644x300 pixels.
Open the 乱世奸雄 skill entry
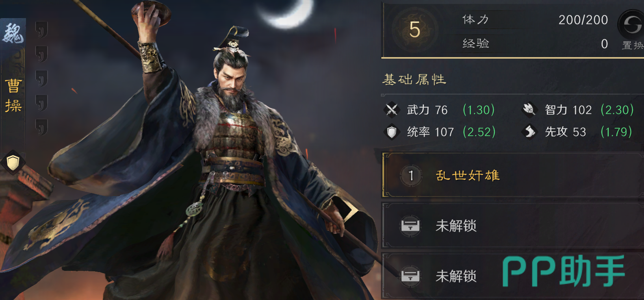(x=513, y=175)
